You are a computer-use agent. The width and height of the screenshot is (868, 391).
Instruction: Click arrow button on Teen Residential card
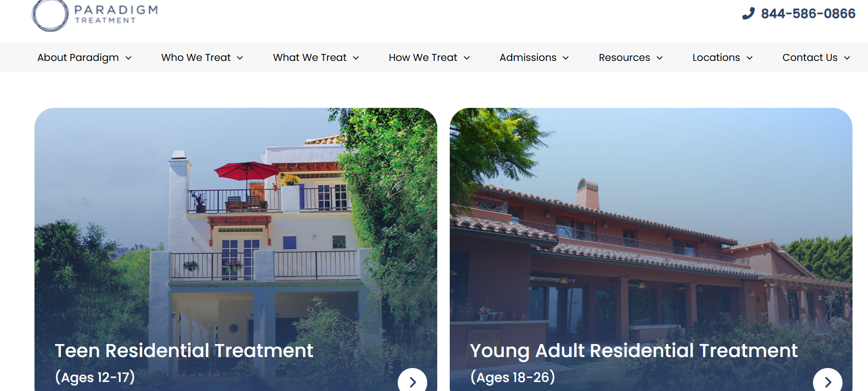pos(413,381)
